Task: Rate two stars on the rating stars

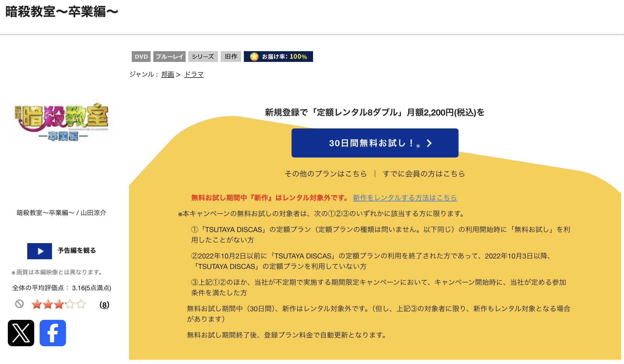Action: tap(48, 304)
